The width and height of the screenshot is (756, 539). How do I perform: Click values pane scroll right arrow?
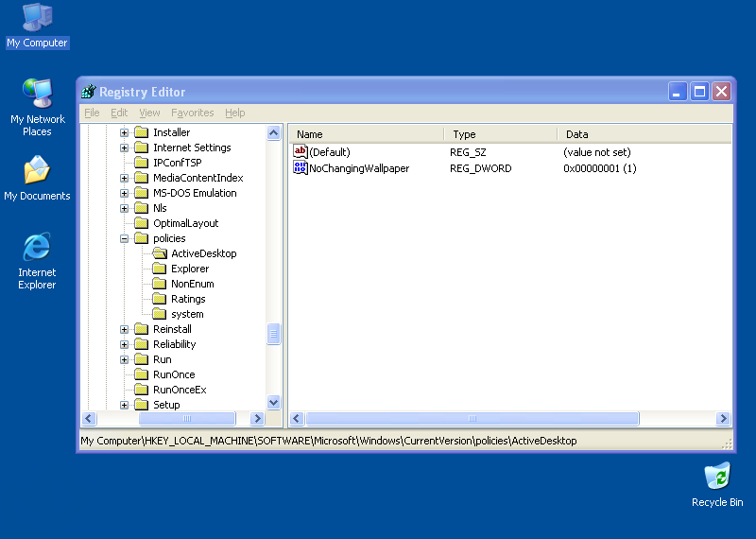pos(723,418)
